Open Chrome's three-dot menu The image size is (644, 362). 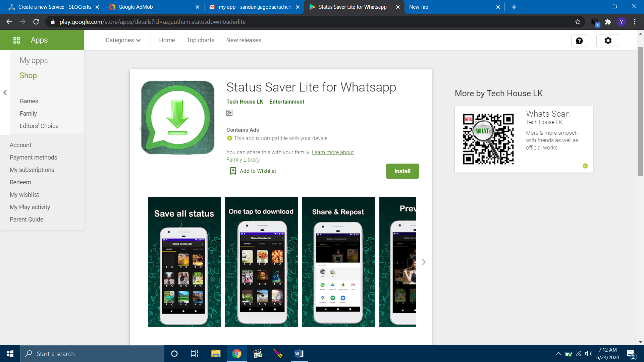635,22
